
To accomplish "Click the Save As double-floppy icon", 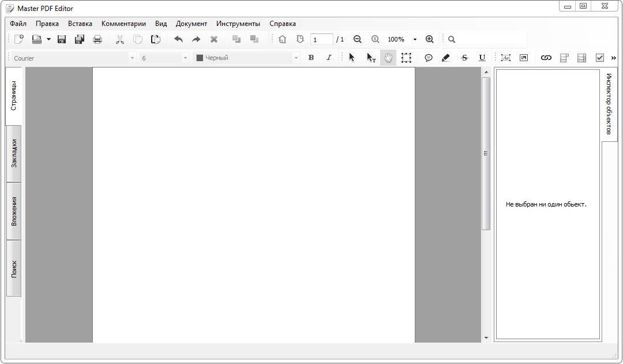I will 80,39.
